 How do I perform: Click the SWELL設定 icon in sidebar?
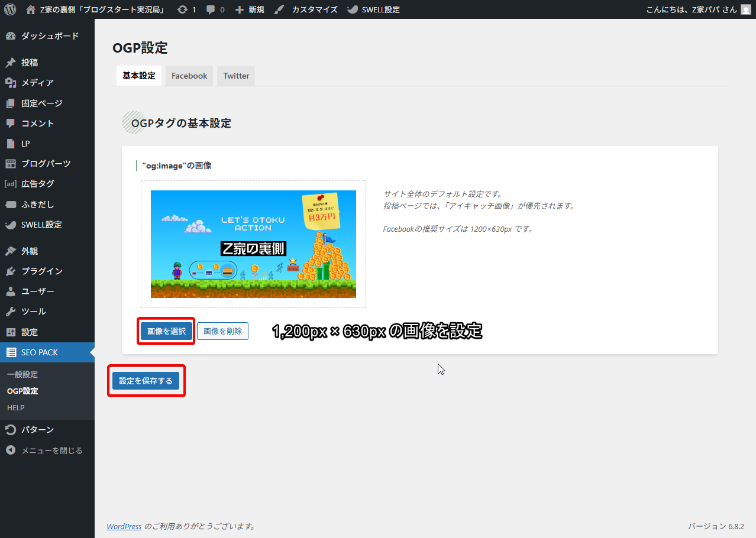tap(11, 225)
